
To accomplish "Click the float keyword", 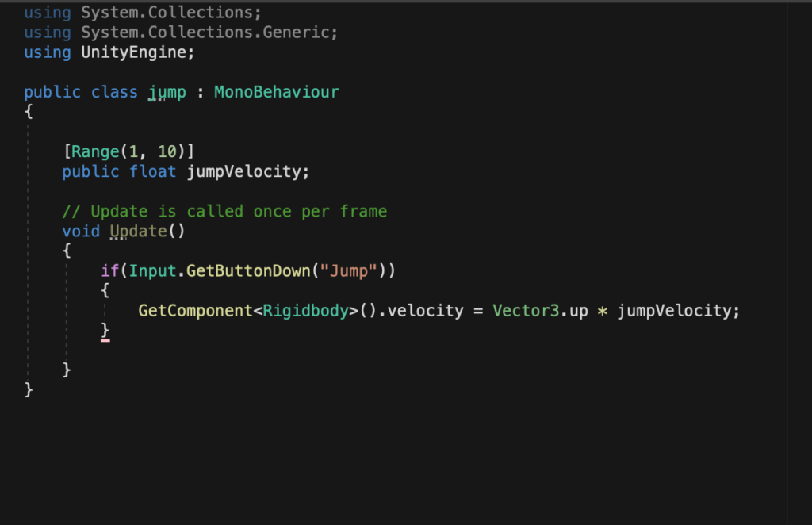I will point(152,171).
